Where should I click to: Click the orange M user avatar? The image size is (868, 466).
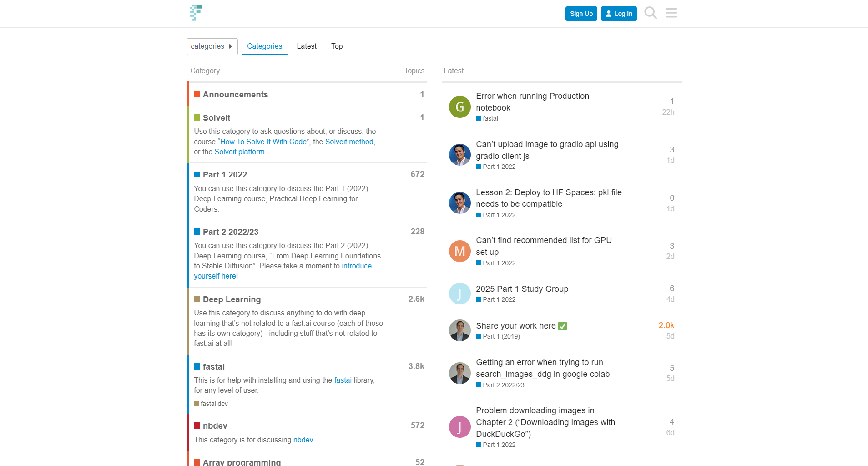459,251
